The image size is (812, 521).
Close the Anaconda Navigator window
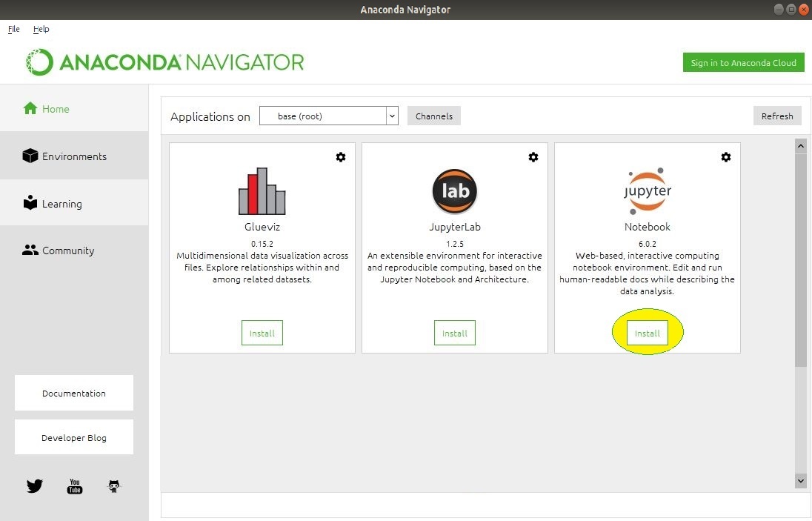tap(805, 10)
